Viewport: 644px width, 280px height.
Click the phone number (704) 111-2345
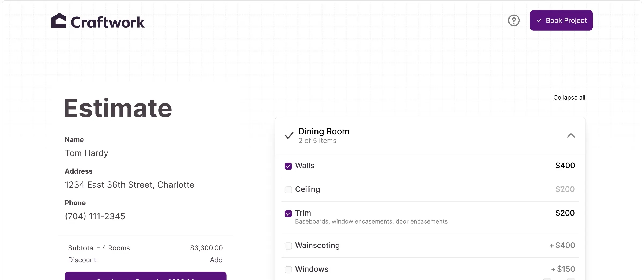tap(95, 216)
